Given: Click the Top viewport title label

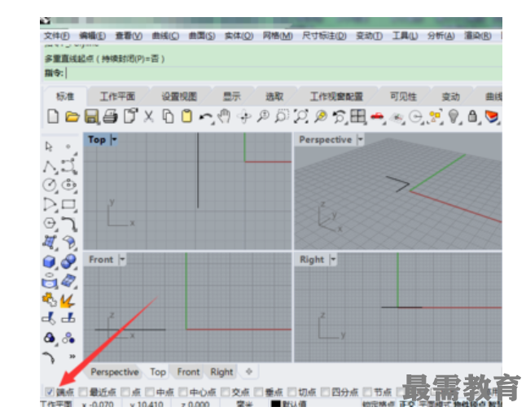Looking at the screenshot, I should [97, 139].
